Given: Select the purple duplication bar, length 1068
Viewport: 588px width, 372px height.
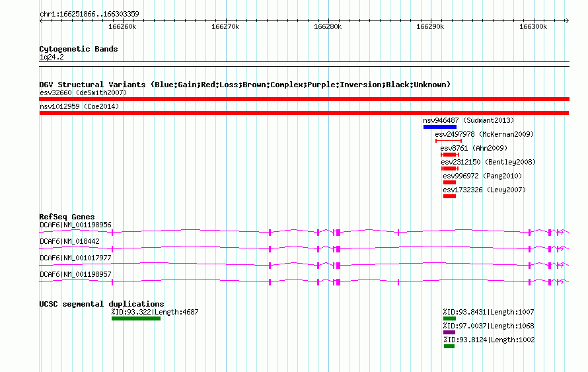Looking at the screenshot, I should (449, 332).
